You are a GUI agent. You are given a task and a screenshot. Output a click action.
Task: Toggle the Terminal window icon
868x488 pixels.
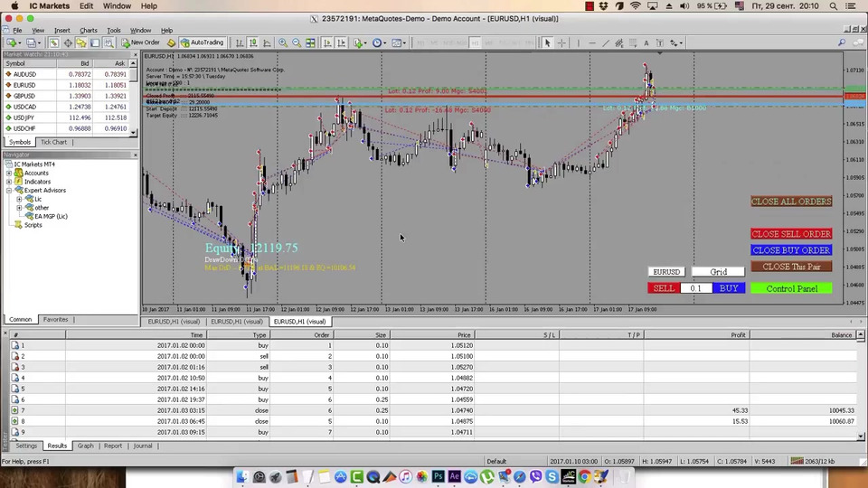95,42
